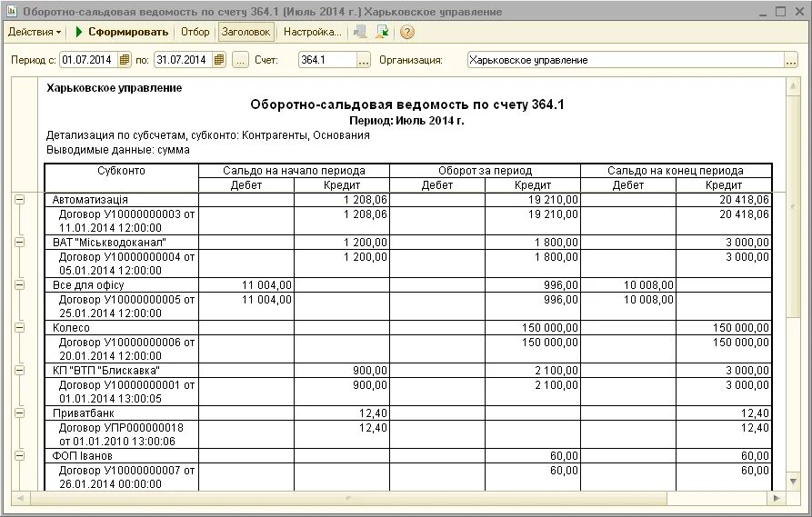This screenshot has width=812, height=517.
Task: Select the ФОП Іванов row name cell
Action: tap(122, 456)
